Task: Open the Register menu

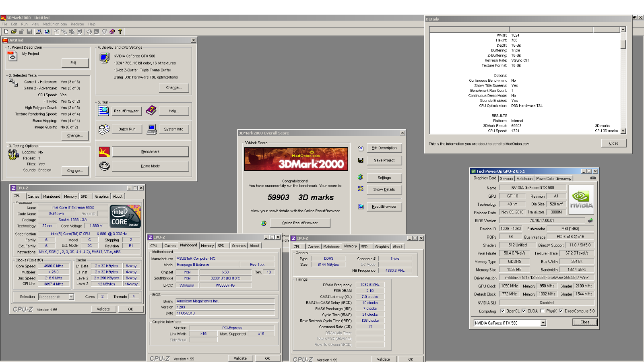Action: coord(78,24)
